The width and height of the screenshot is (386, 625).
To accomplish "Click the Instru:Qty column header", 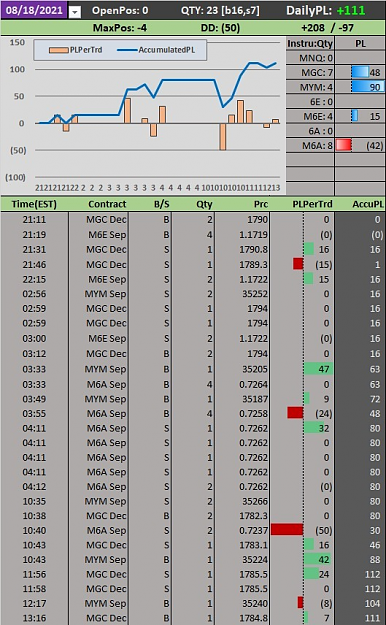I will pos(310,43).
